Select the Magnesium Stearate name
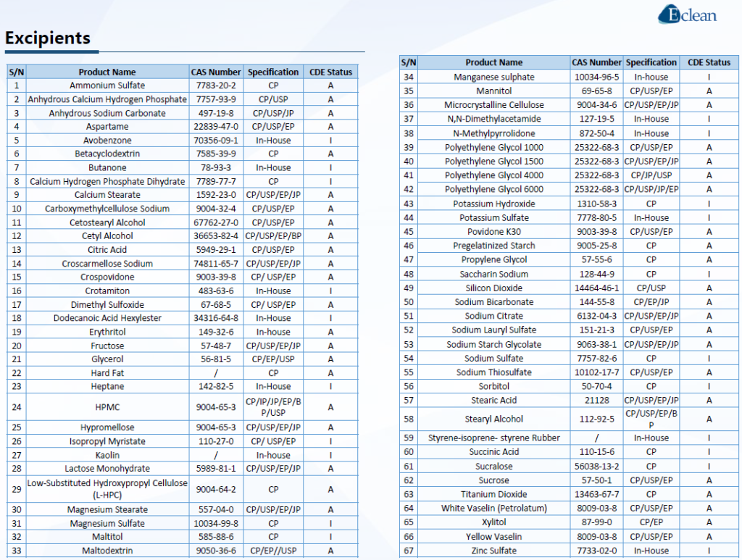Screen dimensions: 742x560 (x=107, y=510)
